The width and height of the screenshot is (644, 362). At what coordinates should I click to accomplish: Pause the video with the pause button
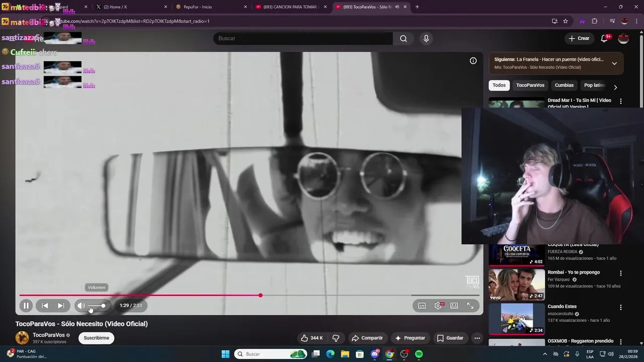(x=26, y=305)
